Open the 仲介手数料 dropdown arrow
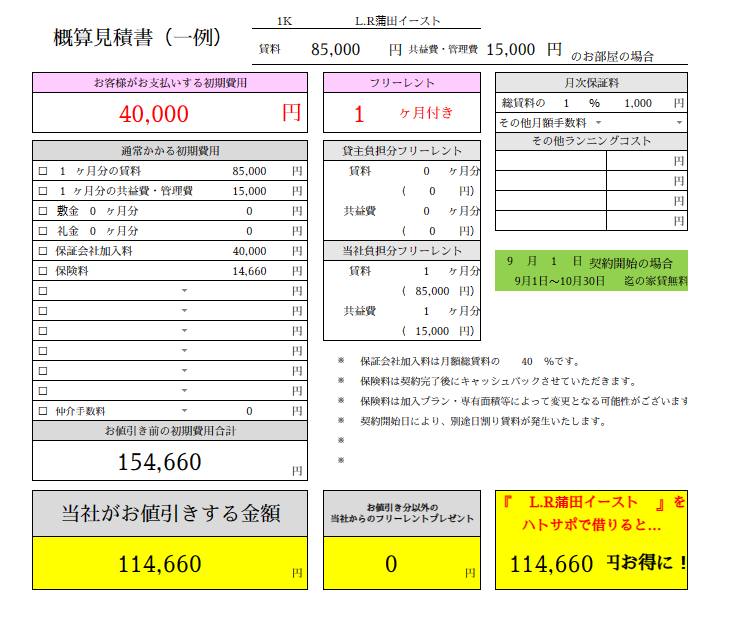Screen dimensions: 731x619 tap(185, 411)
